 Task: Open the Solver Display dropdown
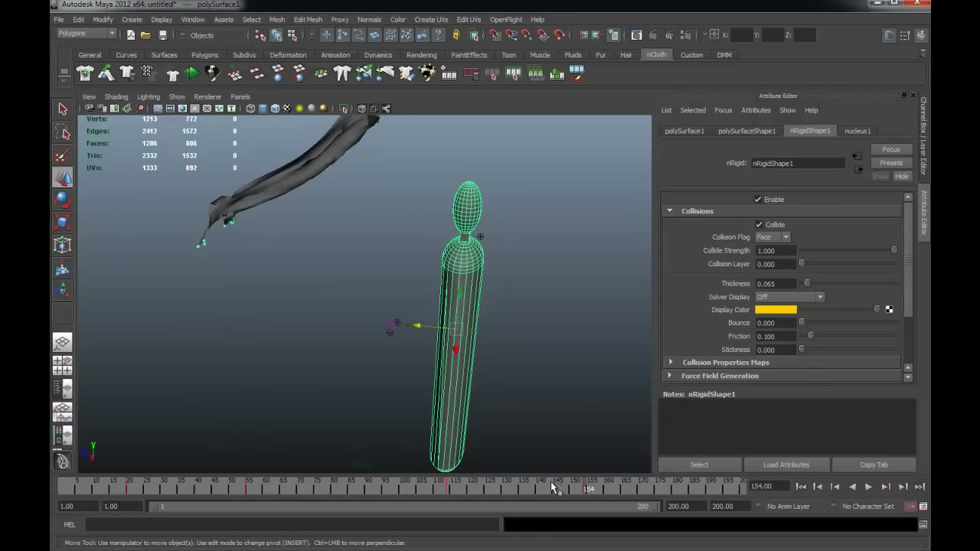[789, 297]
